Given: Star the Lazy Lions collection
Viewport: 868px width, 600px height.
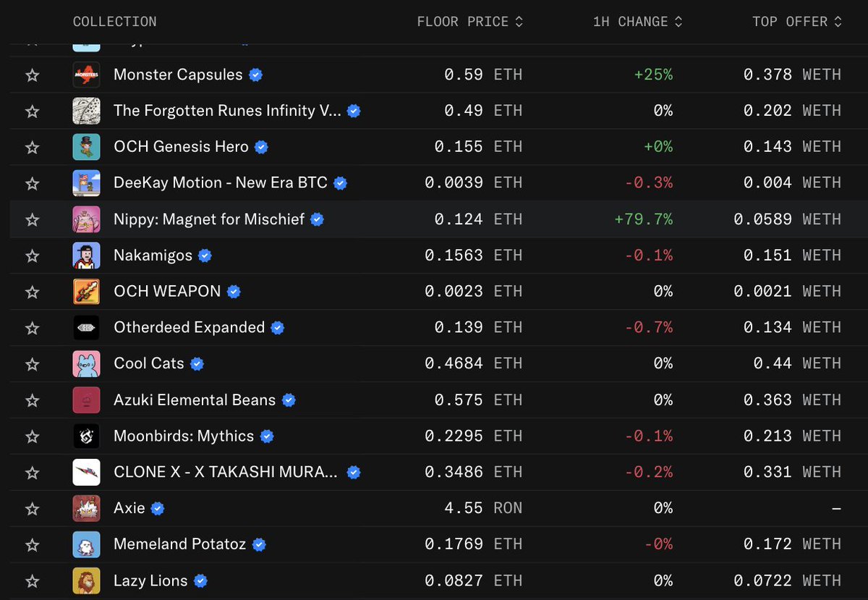Looking at the screenshot, I should click(32, 582).
